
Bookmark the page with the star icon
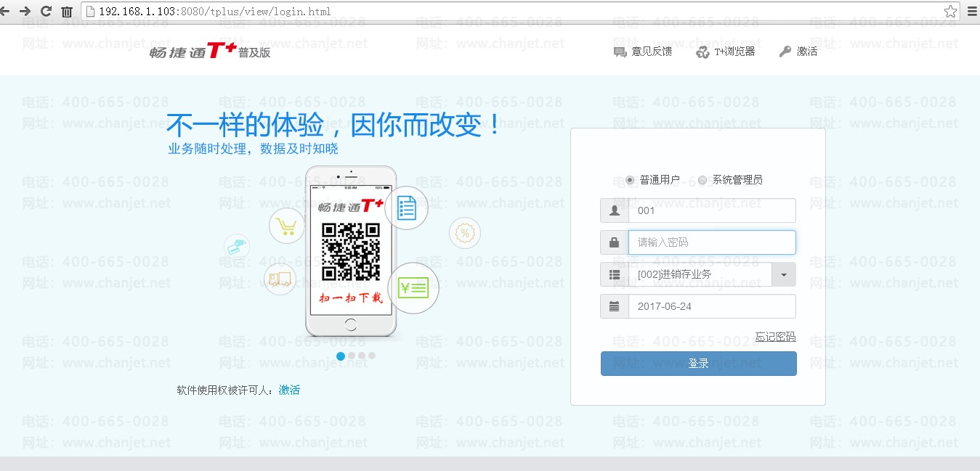950,11
